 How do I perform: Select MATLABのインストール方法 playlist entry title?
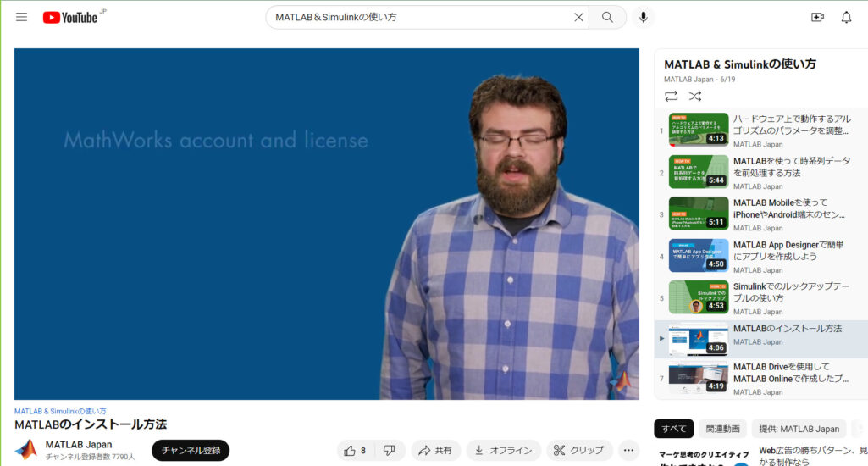pyautogui.click(x=788, y=329)
